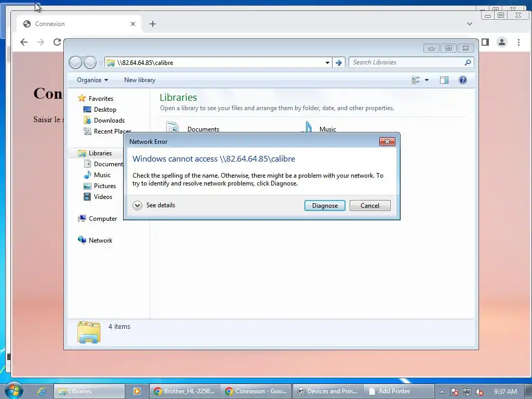Minimize the Libraries Explorer window
Screen dimensions: 532x399
431,48
